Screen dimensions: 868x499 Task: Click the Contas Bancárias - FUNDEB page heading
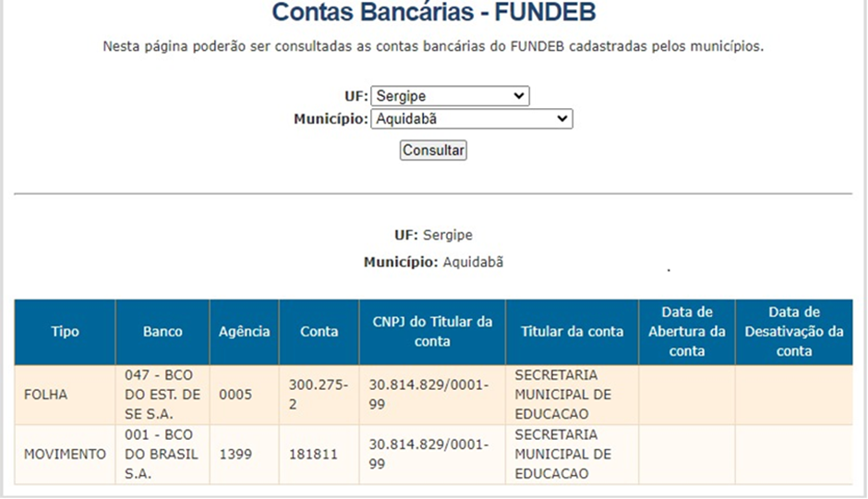[433, 12]
